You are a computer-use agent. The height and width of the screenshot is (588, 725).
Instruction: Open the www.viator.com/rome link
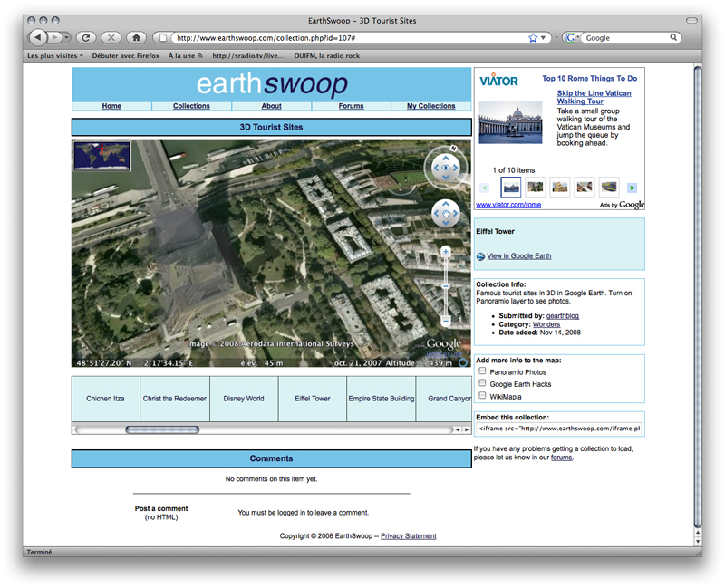coord(508,205)
